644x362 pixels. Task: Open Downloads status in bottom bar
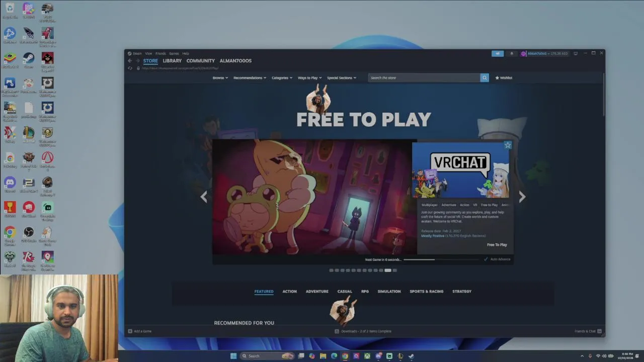coord(363,331)
